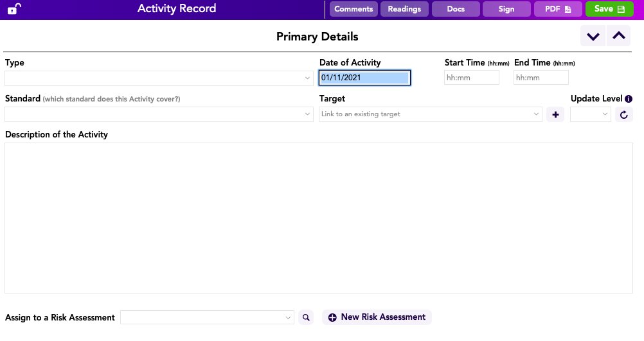Open the Docs section
The width and height of the screenshot is (644, 341).
456,9
